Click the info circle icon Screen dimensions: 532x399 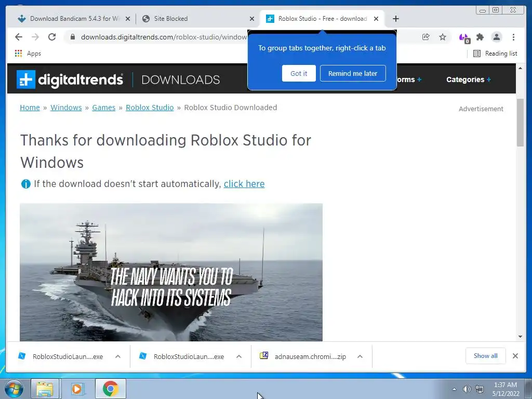click(x=26, y=184)
